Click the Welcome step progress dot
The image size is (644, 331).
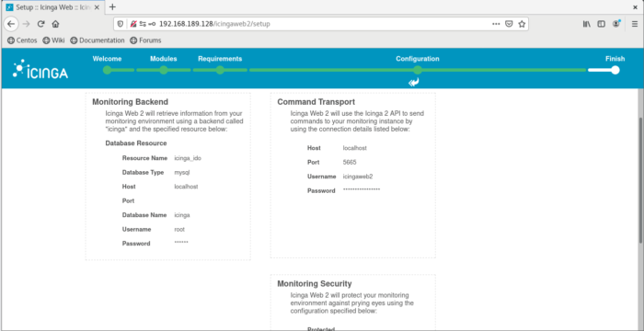[x=108, y=70]
